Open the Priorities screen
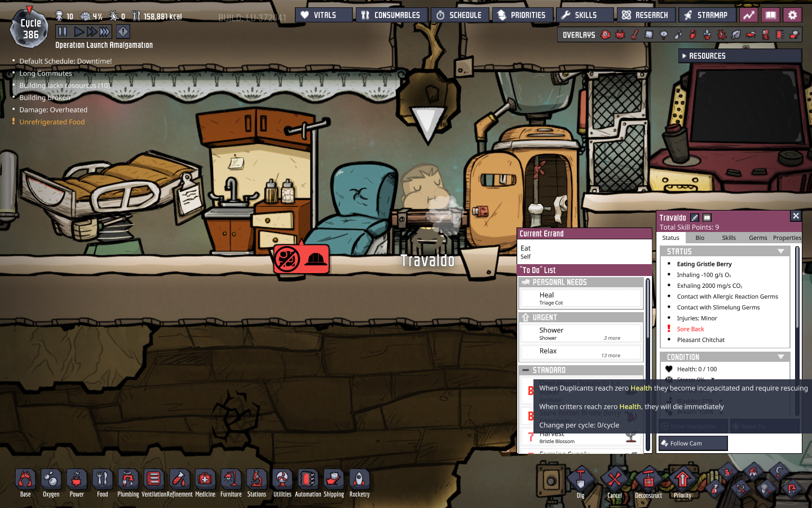Image resolution: width=812 pixels, height=508 pixels. 522,15
